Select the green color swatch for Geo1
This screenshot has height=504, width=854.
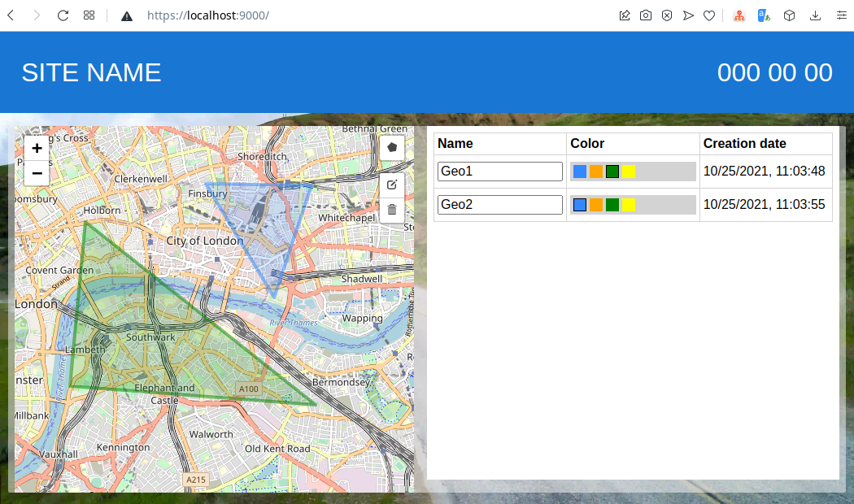(612, 171)
